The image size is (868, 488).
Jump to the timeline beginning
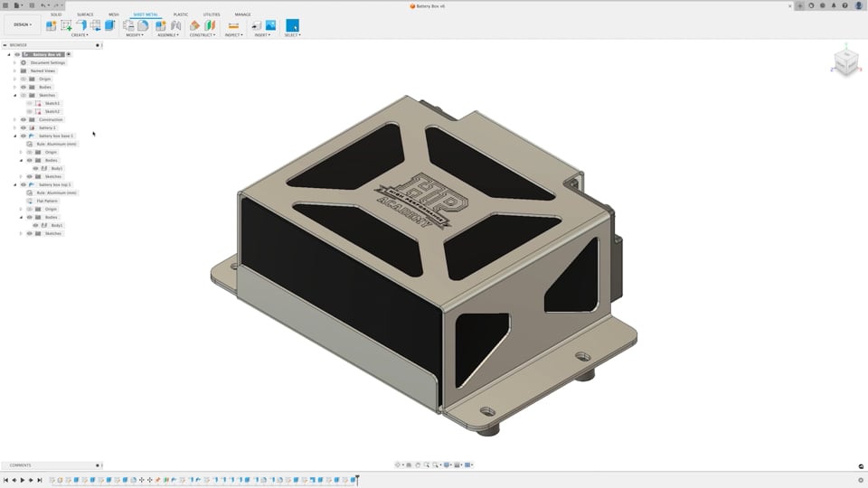pos(5,480)
